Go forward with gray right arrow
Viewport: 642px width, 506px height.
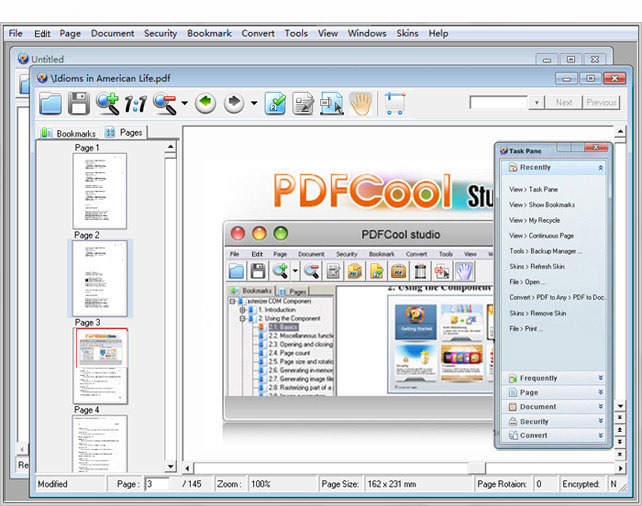(234, 103)
